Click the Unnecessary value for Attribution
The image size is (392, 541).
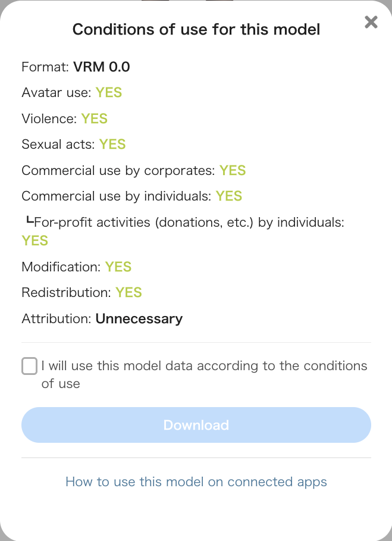pyautogui.click(x=139, y=318)
